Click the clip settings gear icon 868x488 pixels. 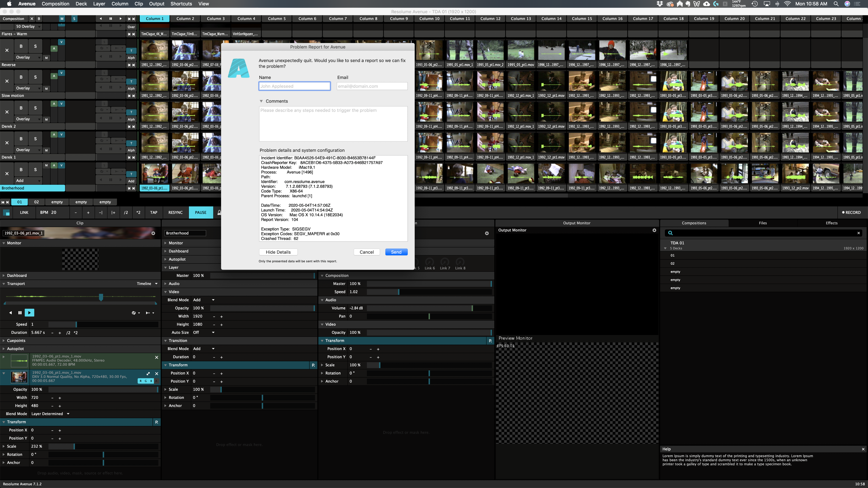coord(153,233)
